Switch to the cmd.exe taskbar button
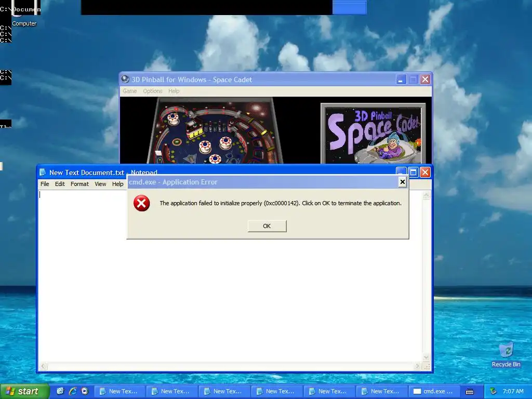The image size is (532, 399). coord(434,391)
